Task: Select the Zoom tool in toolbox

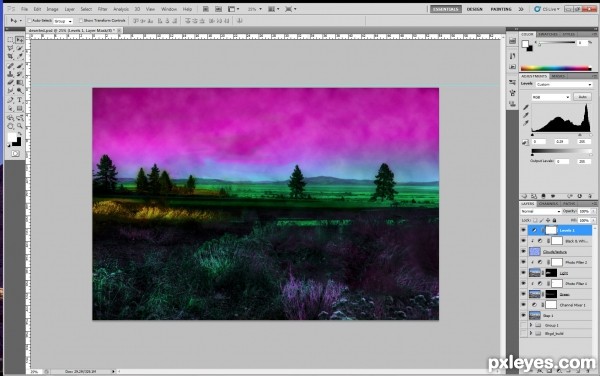Action: pos(20,126)
